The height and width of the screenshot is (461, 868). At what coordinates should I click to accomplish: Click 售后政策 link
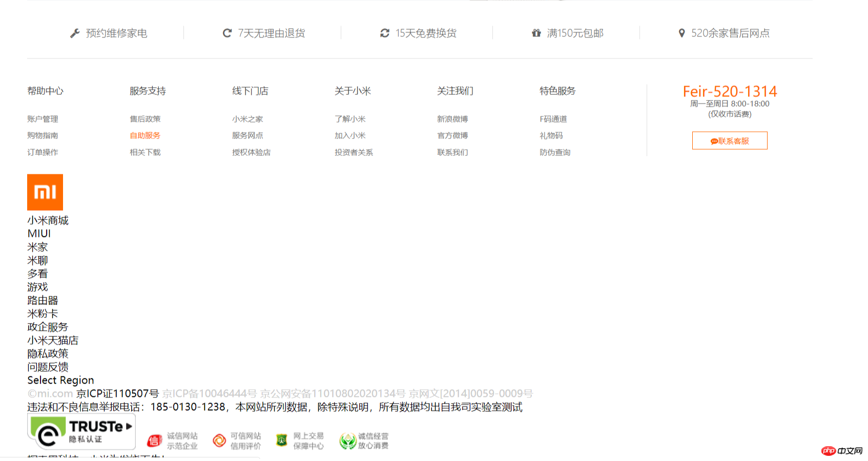pos(145,119)
